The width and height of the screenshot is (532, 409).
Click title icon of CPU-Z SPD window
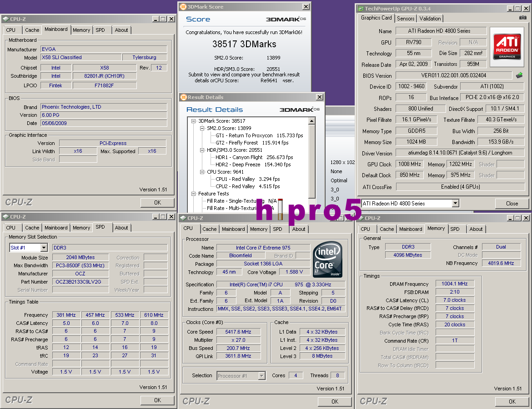tap(6, 217)
